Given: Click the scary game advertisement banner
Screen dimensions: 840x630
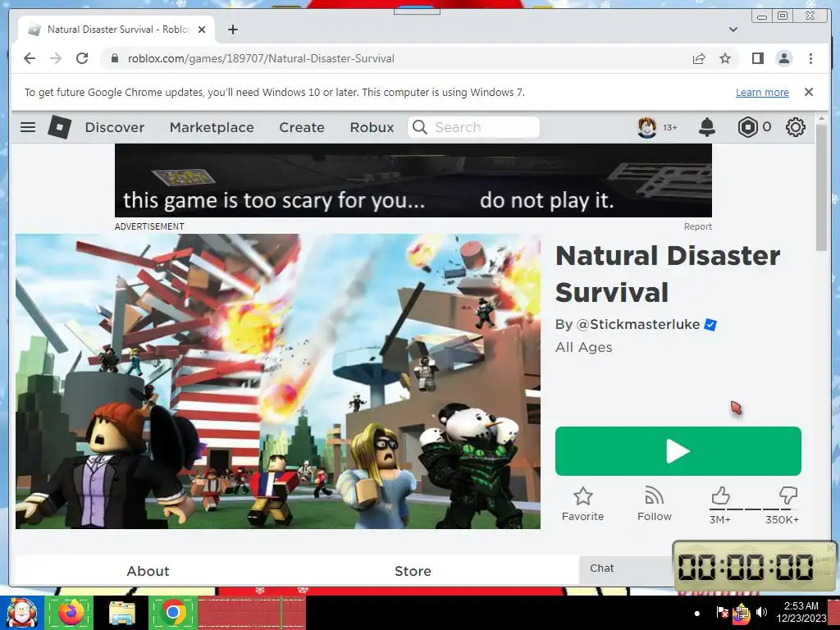Looking at the screenshot, I should click(x=413, y=180).
